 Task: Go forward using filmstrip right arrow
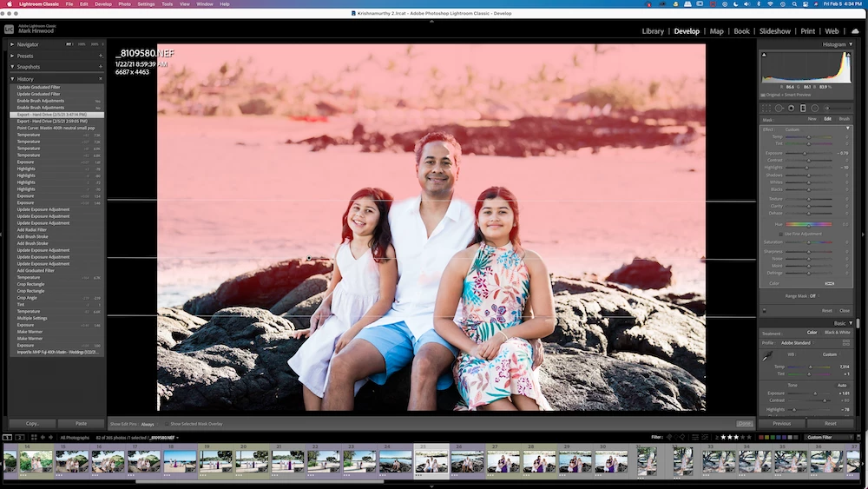tap(50, 438)
